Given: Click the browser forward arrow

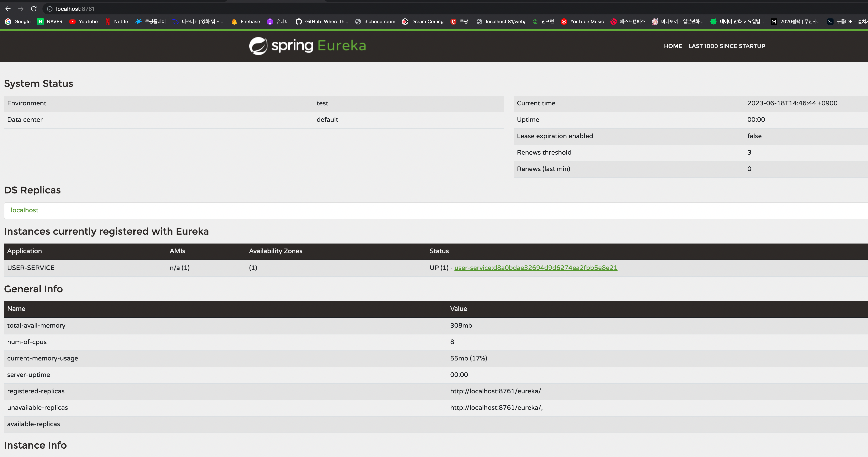Looking at the screenshot, I should pyautogui.click(x=21, y=9).
